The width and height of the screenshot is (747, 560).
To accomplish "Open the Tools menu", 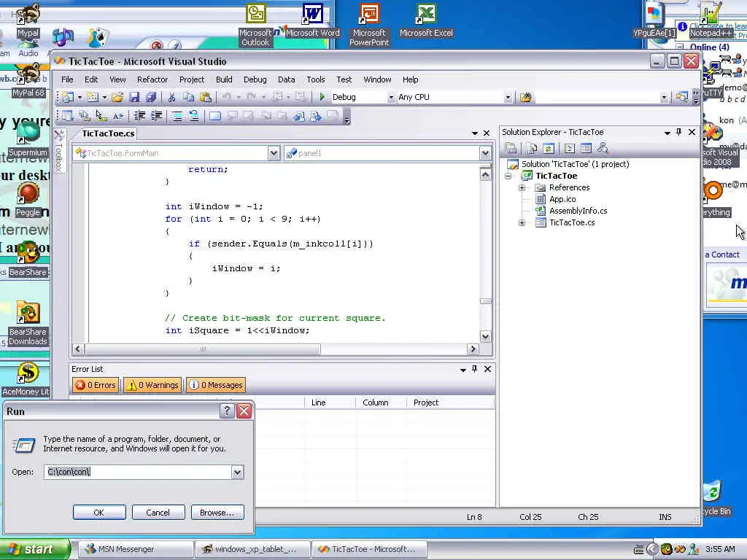I will (315, 79).
